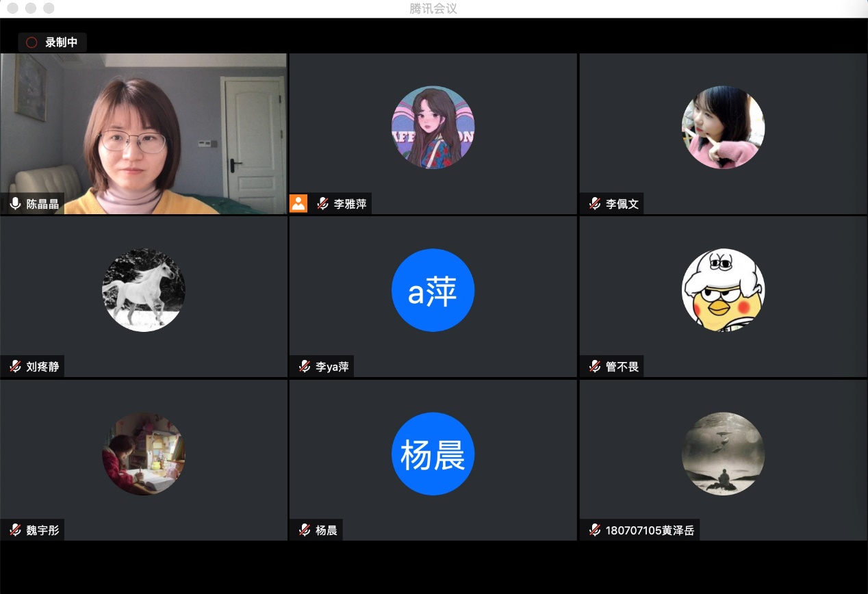Screen dimensions: 868x594
Task: Select 黄泽岳's misty landscape avatar
Action: point(723,454)
